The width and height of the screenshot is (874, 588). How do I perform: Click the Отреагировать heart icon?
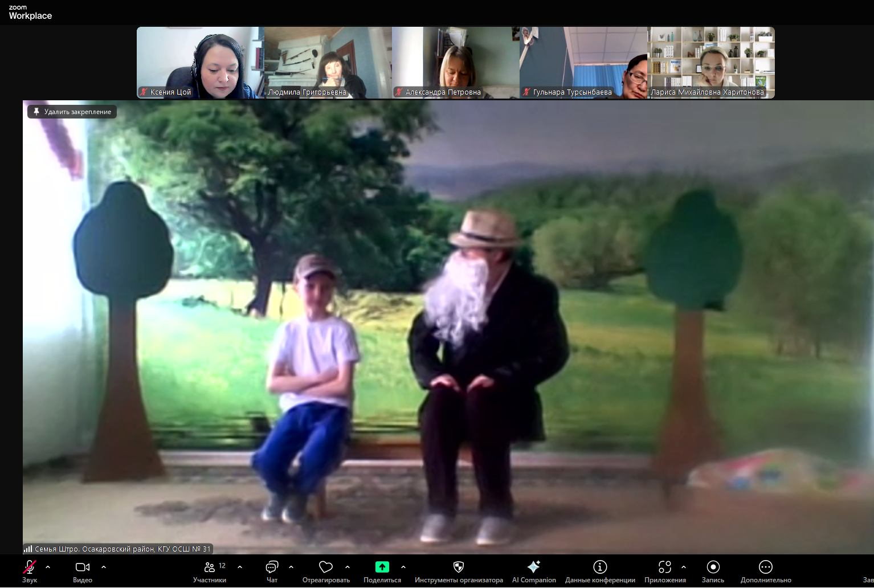[x=326, y=567]
